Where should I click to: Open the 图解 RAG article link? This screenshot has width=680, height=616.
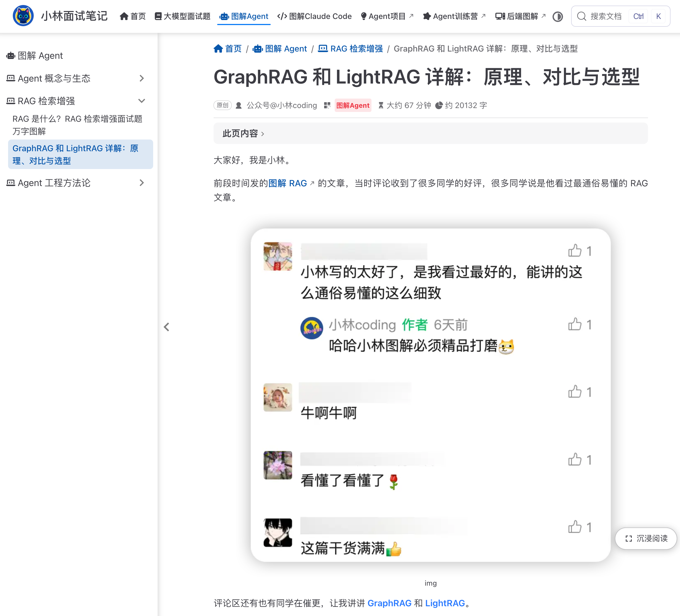click(291, 183)
